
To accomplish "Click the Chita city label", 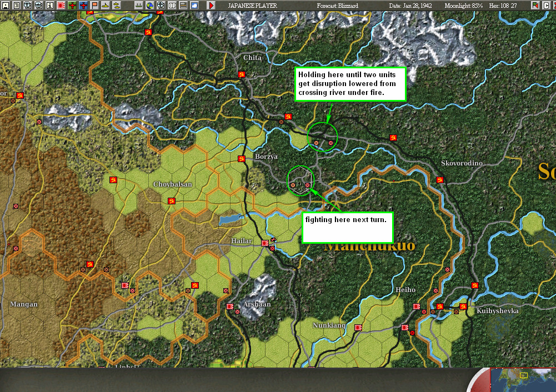I will point(252,57).
